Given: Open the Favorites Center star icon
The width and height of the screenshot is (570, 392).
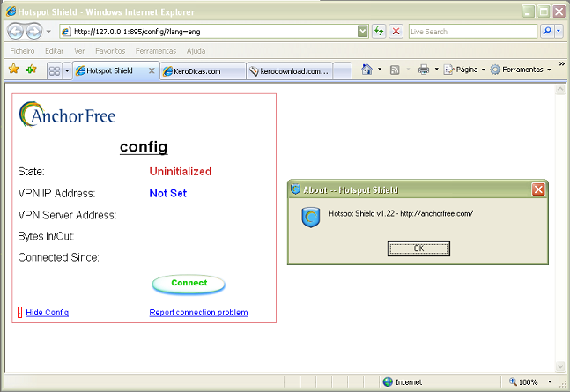Looking at the screenshot, I should pos(13,69).
